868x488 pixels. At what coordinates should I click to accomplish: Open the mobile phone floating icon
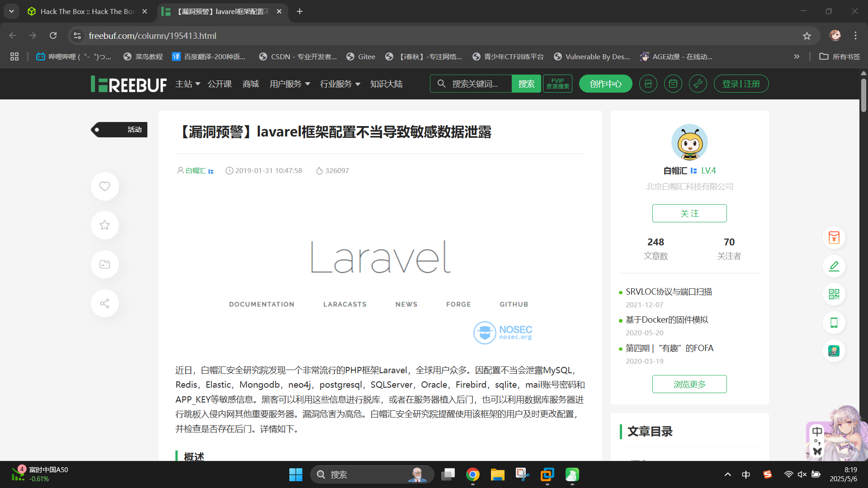point(834,323)
